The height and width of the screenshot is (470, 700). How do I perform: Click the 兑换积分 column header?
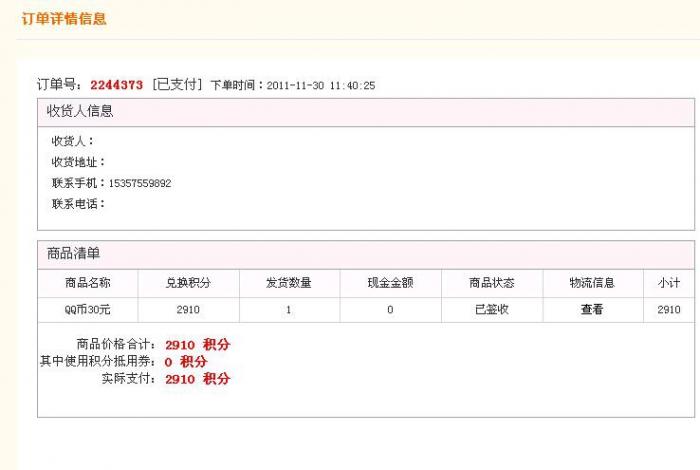tap(188, 283)
